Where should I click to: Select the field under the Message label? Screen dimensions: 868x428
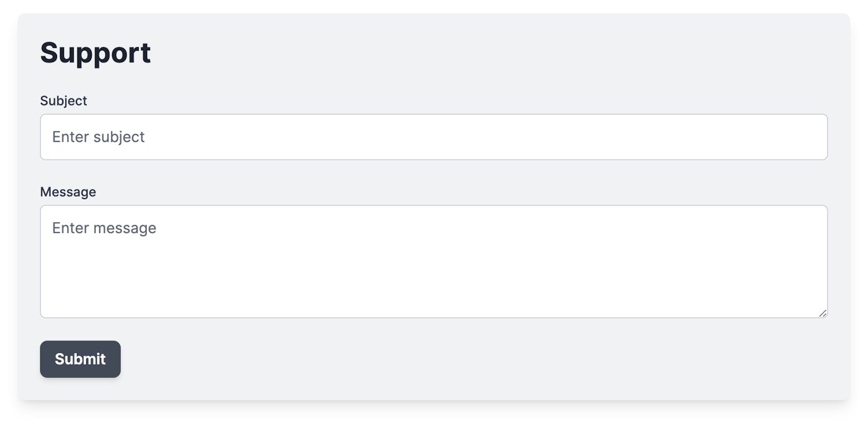433,261
